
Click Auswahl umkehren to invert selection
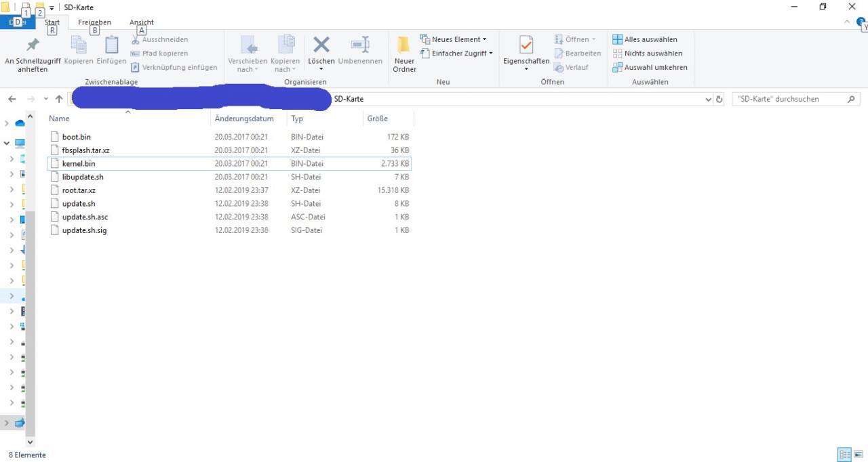[650, 67]
